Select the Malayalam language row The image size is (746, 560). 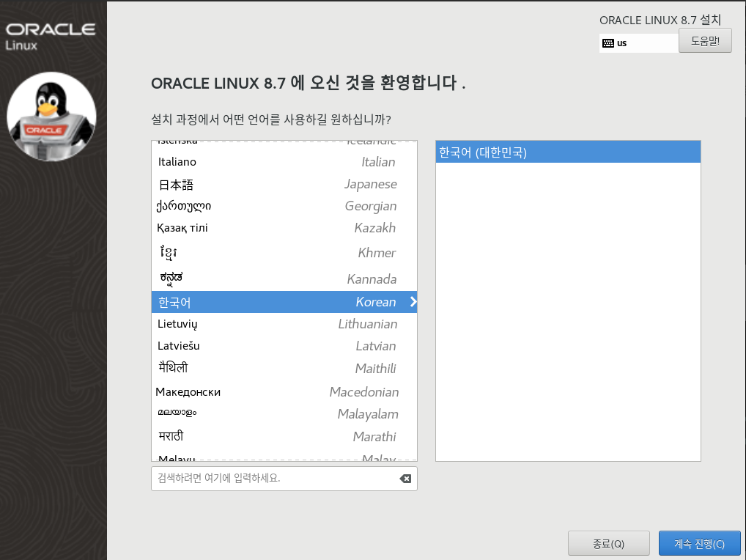284,414
